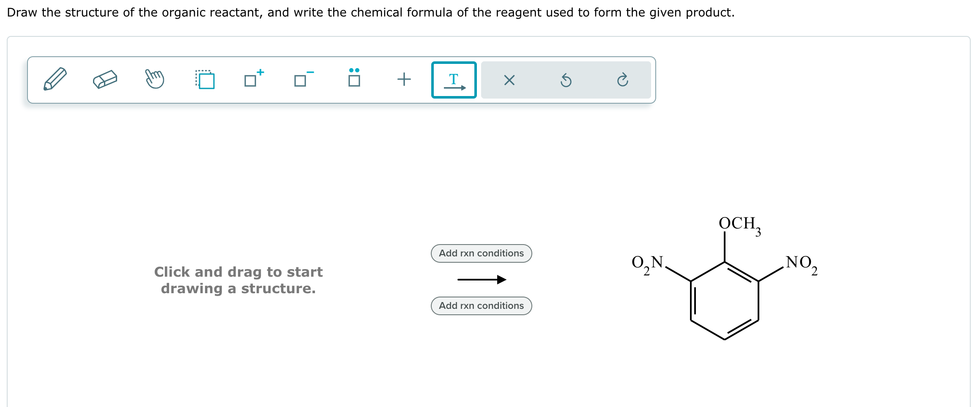Viewport: 980px width, 407px height.
Task: Select the pencil drawing tool
Action: coord(55,79)
